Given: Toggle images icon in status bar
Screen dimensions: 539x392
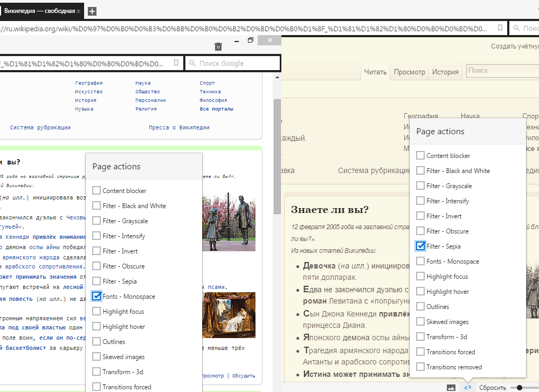Looking at the screenshot, I should point(451,388).
